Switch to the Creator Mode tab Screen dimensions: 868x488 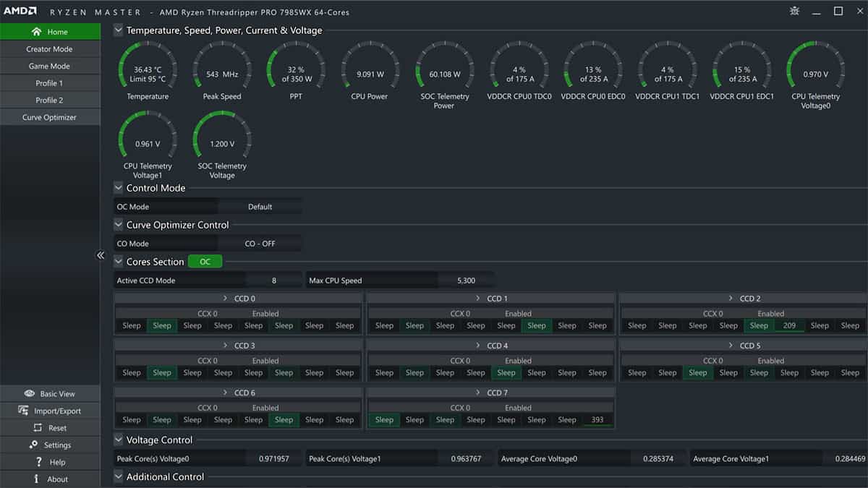click(x=51, y=48)
